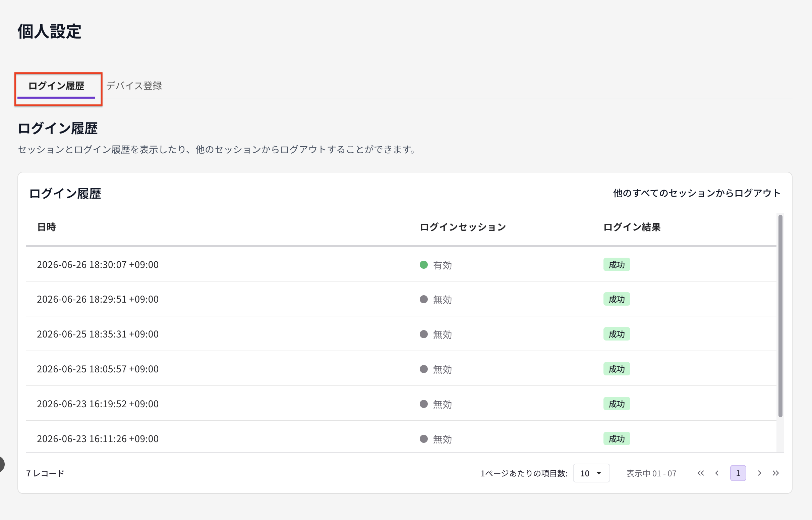Jump to last page with double-right arrows
The height and width of the screenshot is (520, 812).
[x=775, y=473]
